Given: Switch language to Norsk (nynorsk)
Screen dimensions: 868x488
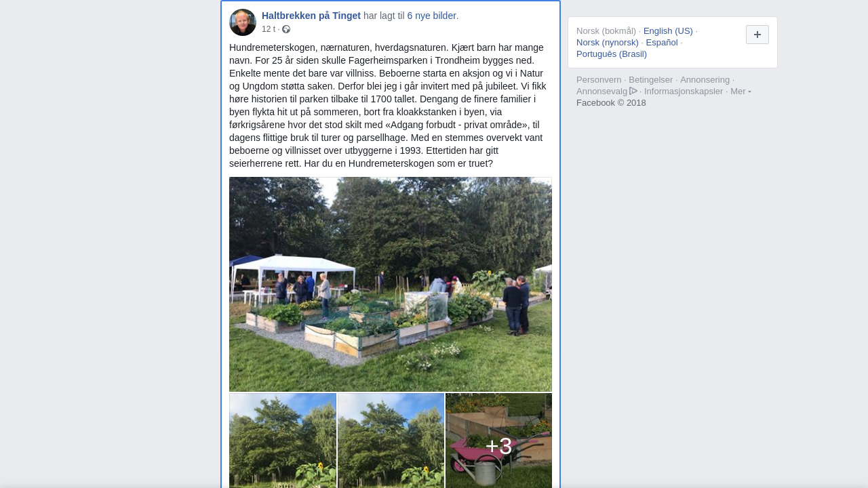Looking at the screenshot, I should tap(608, 42).
